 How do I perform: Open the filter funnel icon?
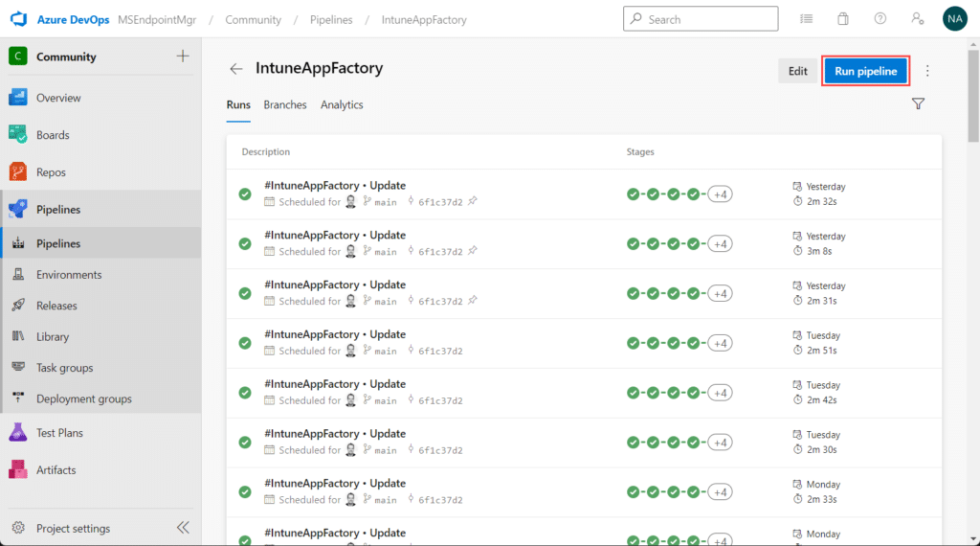click(x=918, y=103)
